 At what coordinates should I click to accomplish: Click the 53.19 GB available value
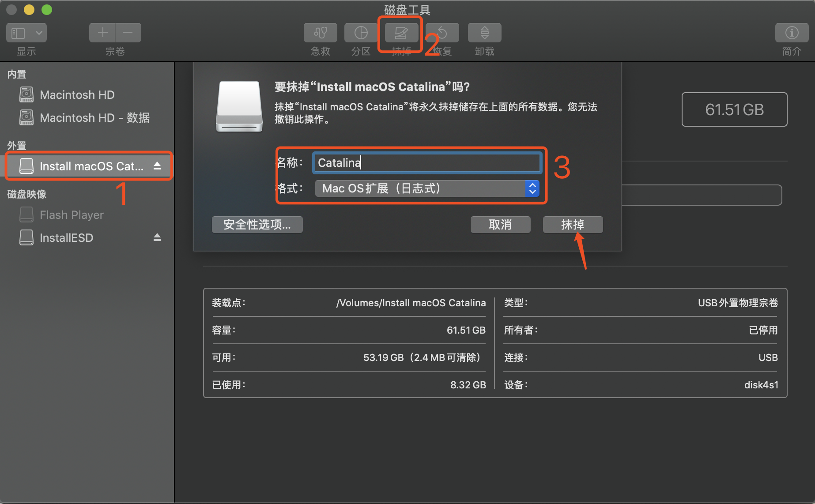(422, 357)
